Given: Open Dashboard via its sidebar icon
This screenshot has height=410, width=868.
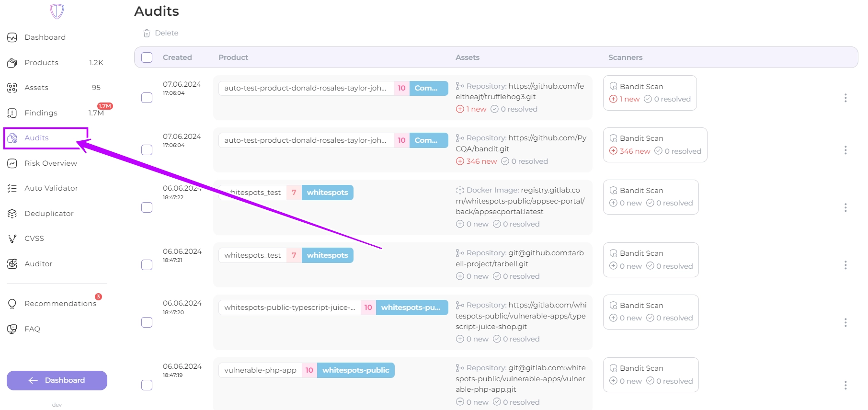Looking at the screenshot, I should 12,37.
